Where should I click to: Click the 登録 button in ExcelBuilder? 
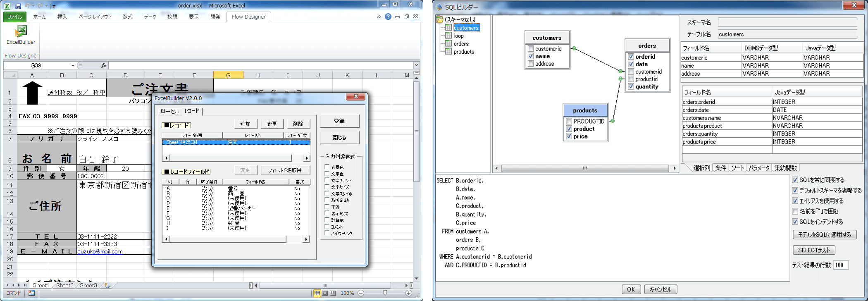[x=339, y=121]
